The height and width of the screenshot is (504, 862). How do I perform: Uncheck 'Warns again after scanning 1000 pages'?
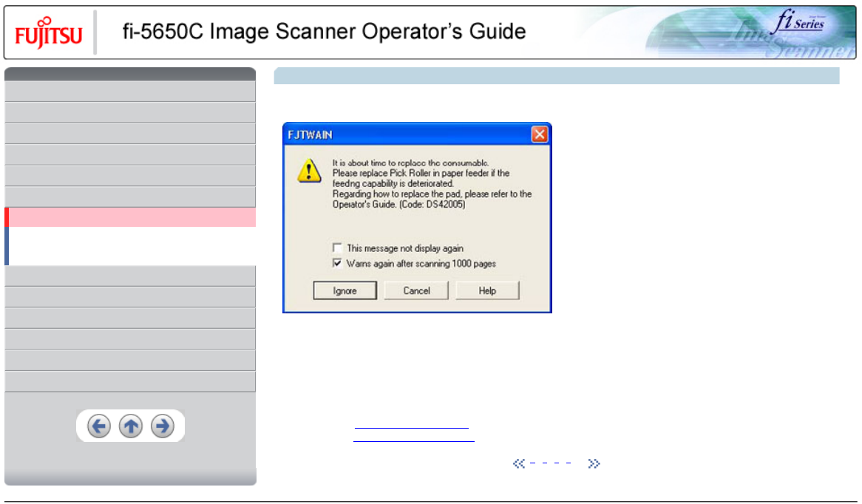coord(337,263)
